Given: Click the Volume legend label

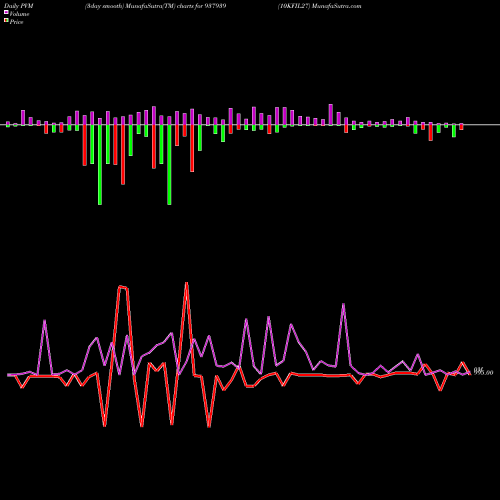Looking at the screenshot, I should [19, 14].
